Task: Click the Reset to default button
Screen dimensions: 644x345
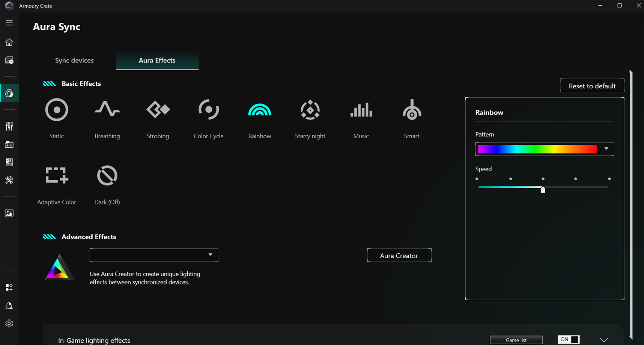Action: [x=592, y=86]
